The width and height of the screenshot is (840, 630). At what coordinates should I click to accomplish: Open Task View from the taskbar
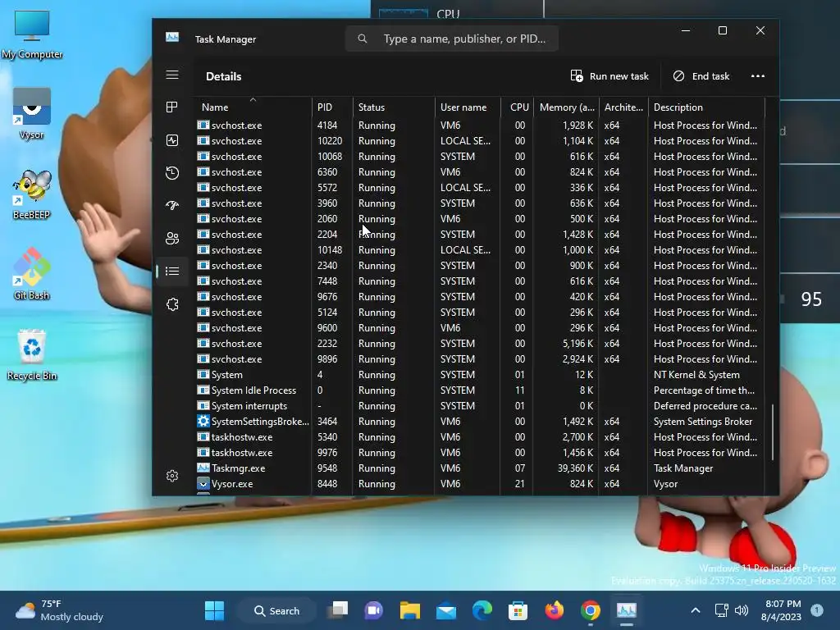338,610
